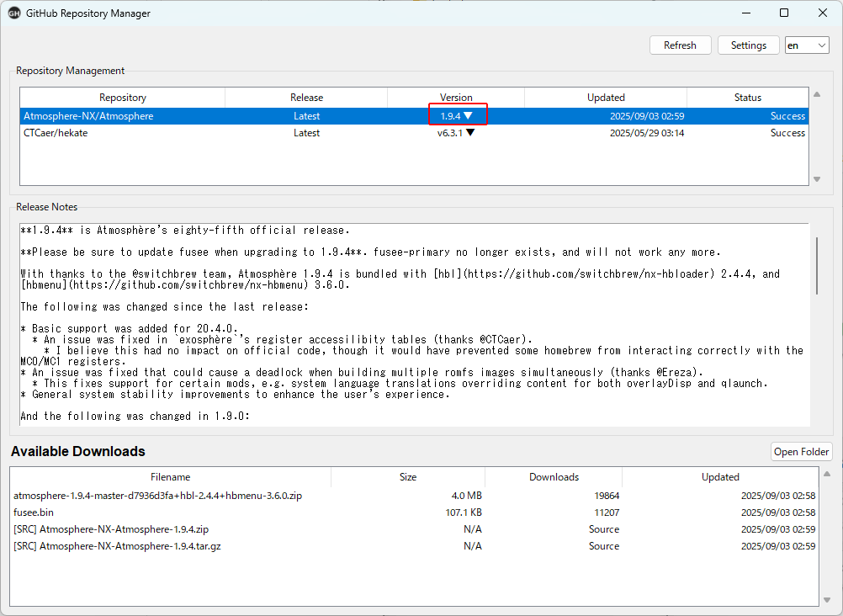Click the 107.1 KB size value
This screenshot has height=616, width=843.
click(x=464, y=512)
